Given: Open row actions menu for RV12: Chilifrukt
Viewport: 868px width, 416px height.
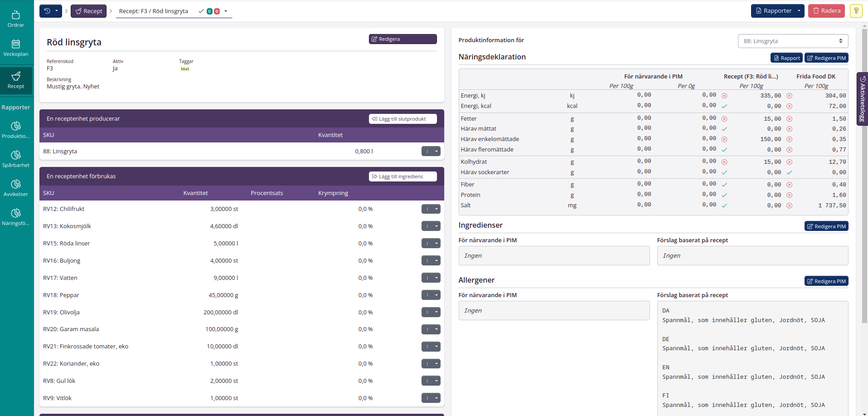Looking at the screenshot, I should tap(431, 209).
